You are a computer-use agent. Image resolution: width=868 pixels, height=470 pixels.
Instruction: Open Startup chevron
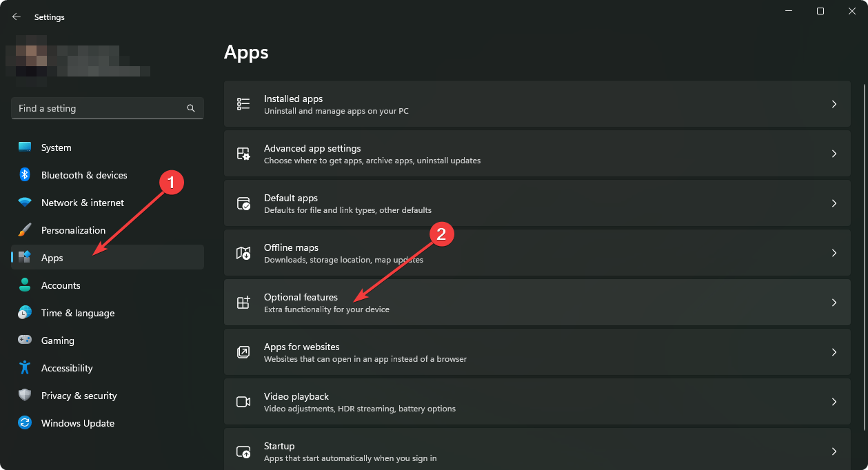834,451
